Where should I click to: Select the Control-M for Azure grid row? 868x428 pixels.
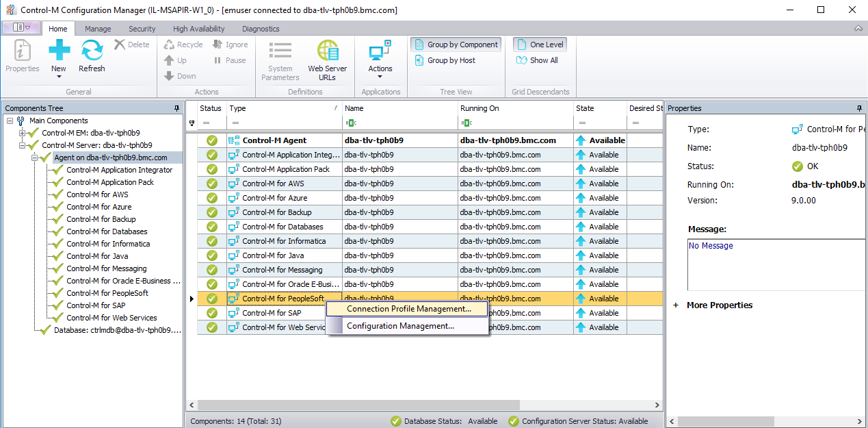[430, 198]
